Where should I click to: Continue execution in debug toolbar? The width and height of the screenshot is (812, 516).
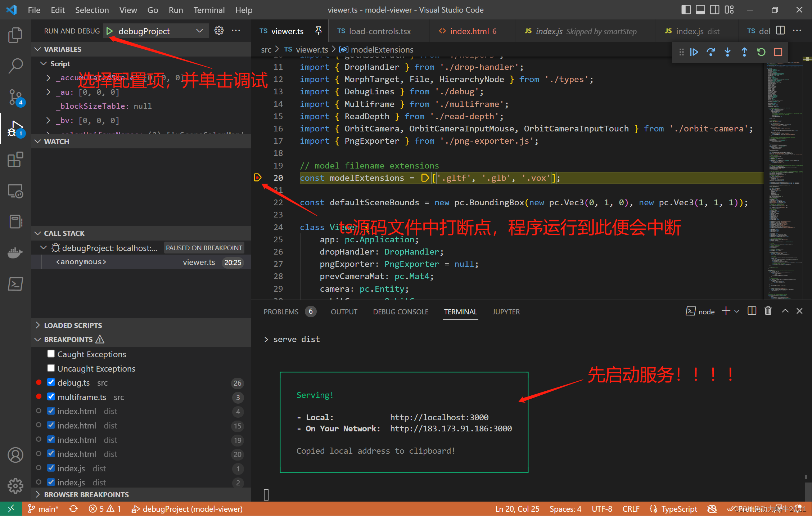[x=694, y=52]
